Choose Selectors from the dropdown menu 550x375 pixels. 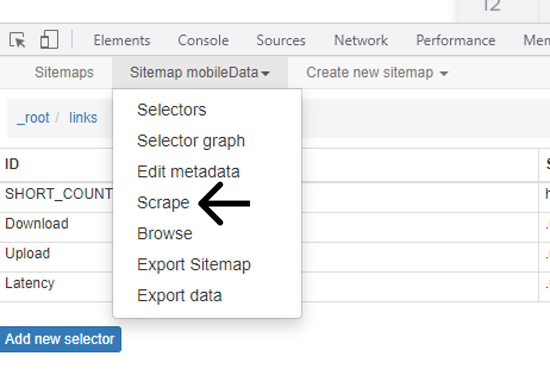172,110
